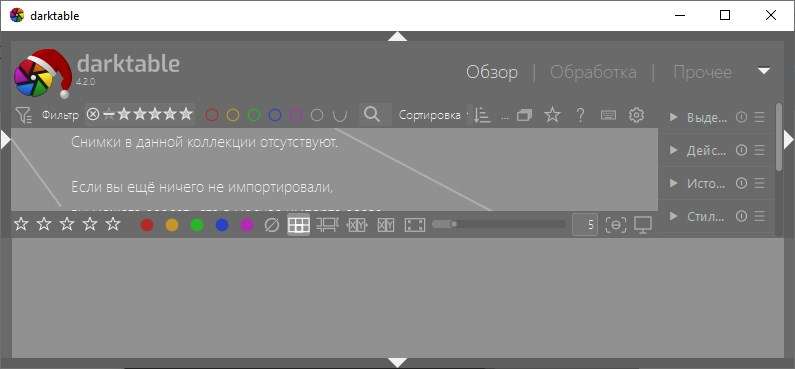This screenshot has height=369, width=795.
Task: Apply the red color label swatch
Action: tap(147, 225)
